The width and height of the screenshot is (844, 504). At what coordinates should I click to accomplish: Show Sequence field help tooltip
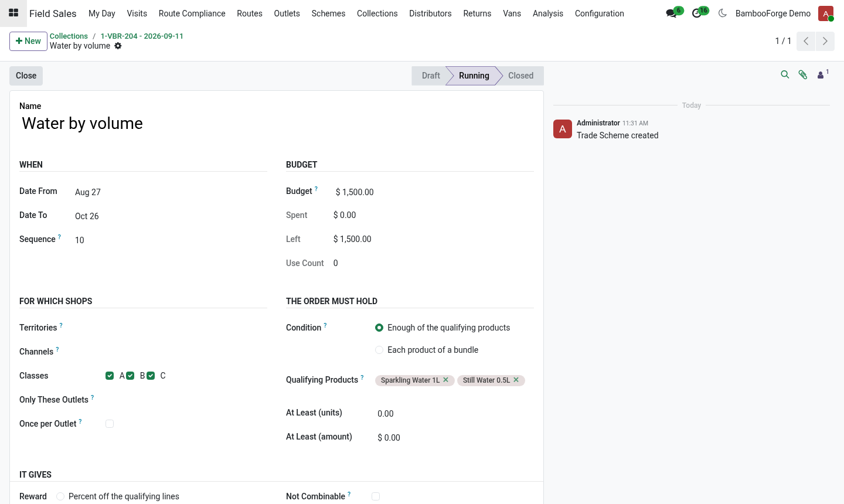(59, 237)
